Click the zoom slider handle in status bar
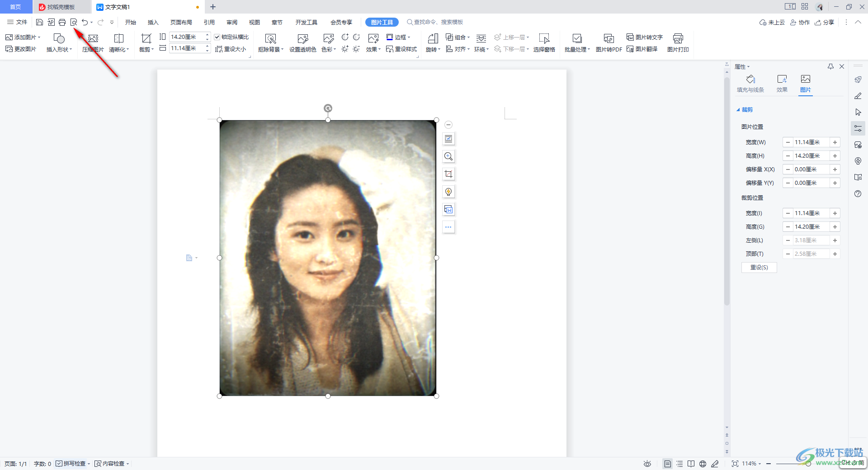Image resolution: width=868 pixels, height=470 pixels. coord(808,464)
